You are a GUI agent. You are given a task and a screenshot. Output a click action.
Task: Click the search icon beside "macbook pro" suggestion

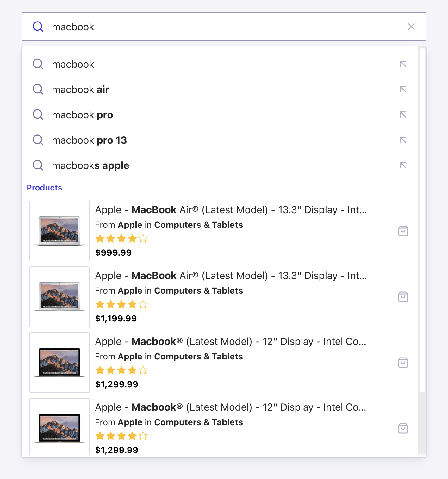click(x=38, y=115)
